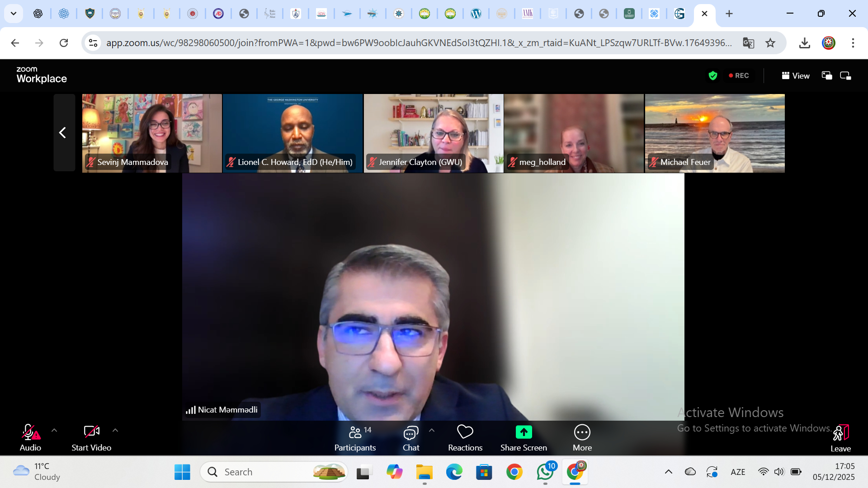868x488 pixels.
Task: Expand video options arrow beside Start Video
Action: click(x=115, y=430)
